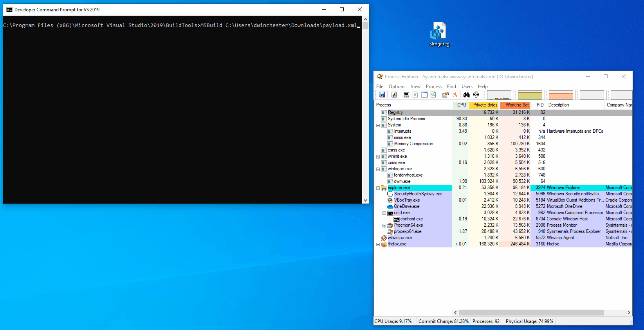Select the Registry process row

pos(503,112)
